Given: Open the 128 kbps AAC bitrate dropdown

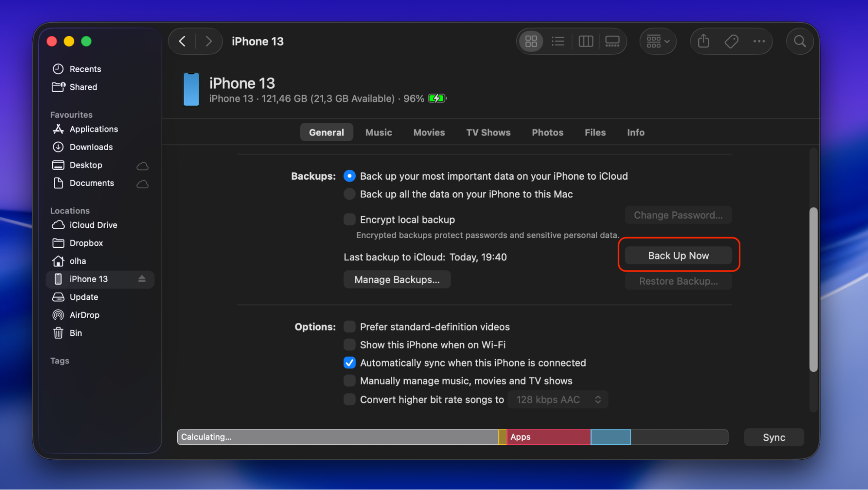Looking at the screenshot, I should (558, 400).
